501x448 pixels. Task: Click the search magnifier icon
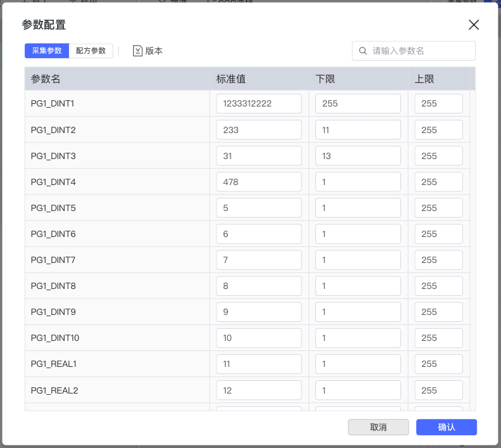pos(363,51)
